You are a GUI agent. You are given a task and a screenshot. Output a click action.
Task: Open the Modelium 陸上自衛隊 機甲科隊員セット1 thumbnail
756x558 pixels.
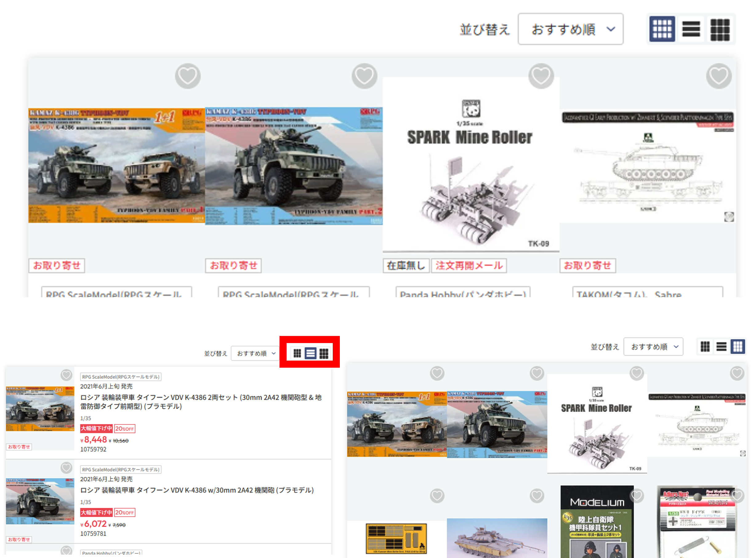coord(597,522)
